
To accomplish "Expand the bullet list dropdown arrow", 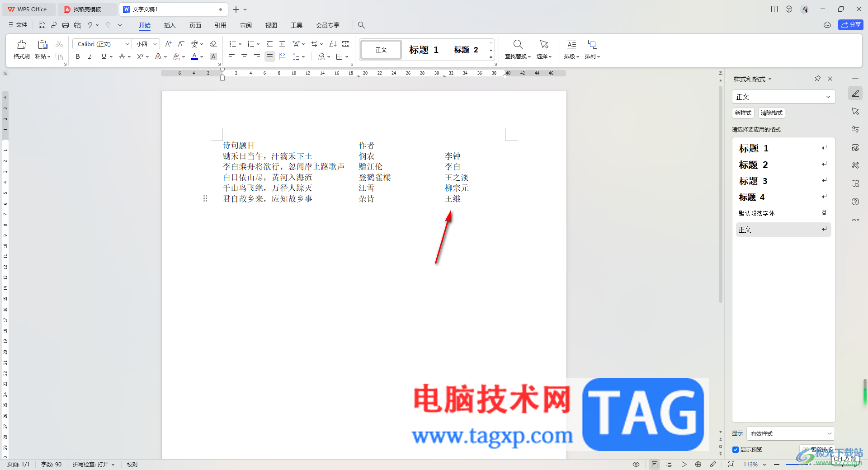I will pyautogui.click(x=240, y=44).
